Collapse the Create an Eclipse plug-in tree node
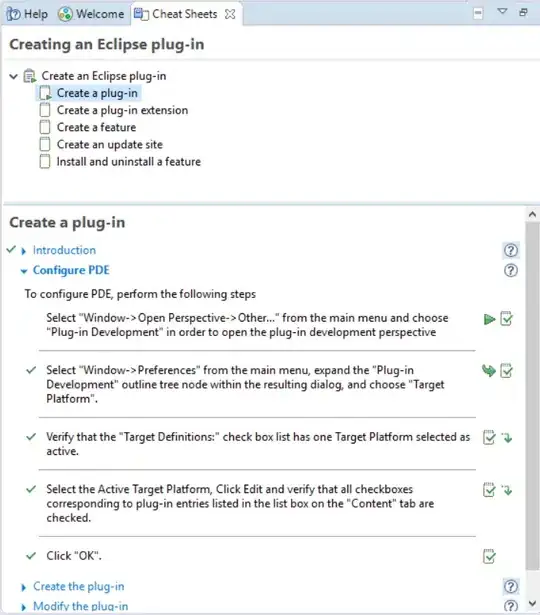This screenshot has width=540, height=615. [14, 76]
